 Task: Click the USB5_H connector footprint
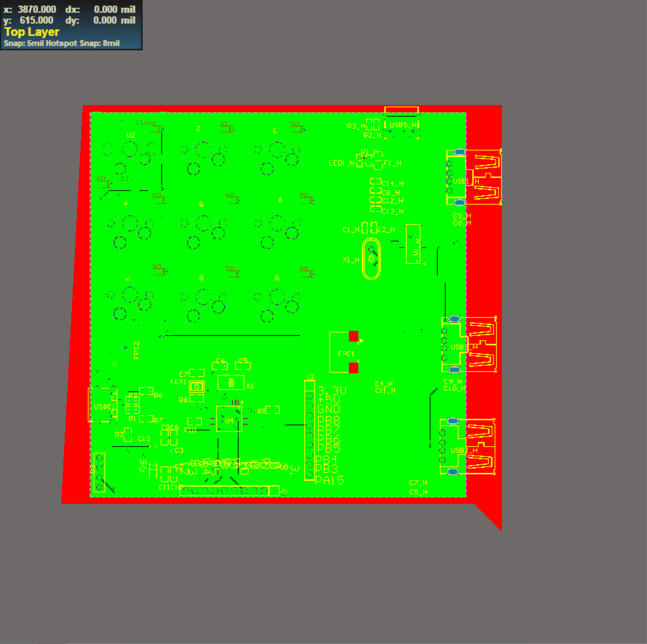tap(401, 123)
